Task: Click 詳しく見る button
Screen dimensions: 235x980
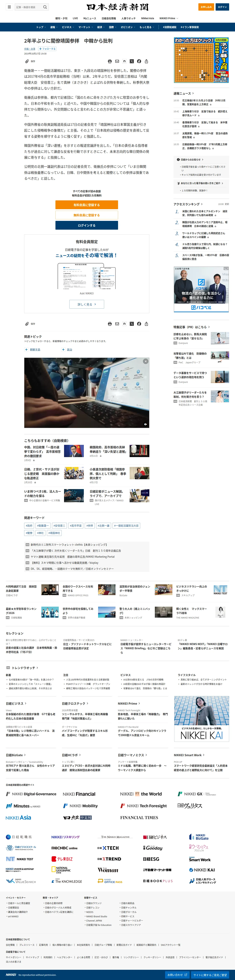Action: pyautogui.click(x=87, y=304)
